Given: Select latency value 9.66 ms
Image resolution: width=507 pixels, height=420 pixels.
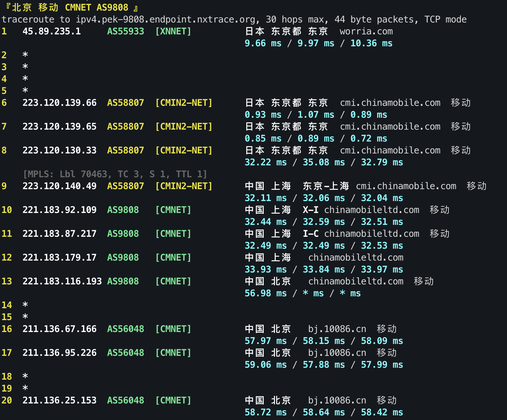Looking at the screenshot, I should point(263,43).
